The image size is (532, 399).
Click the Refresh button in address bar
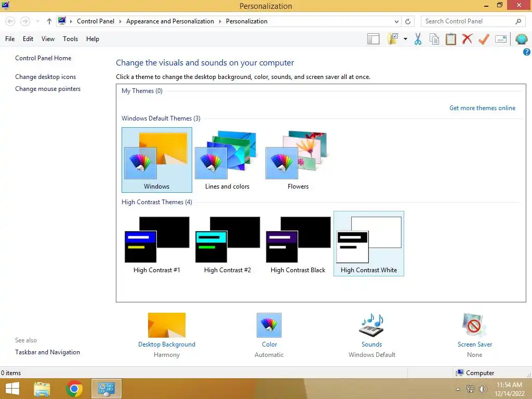pyautogui.click(x=408, y=21)
